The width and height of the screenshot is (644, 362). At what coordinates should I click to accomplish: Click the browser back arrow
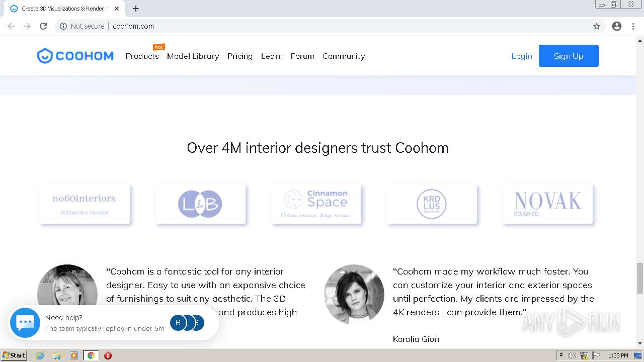point(11,26)
